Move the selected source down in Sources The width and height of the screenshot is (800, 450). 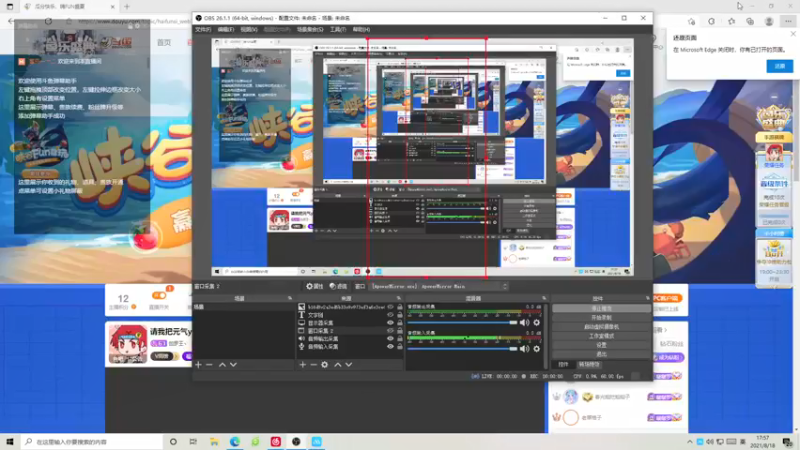[348, 365]
